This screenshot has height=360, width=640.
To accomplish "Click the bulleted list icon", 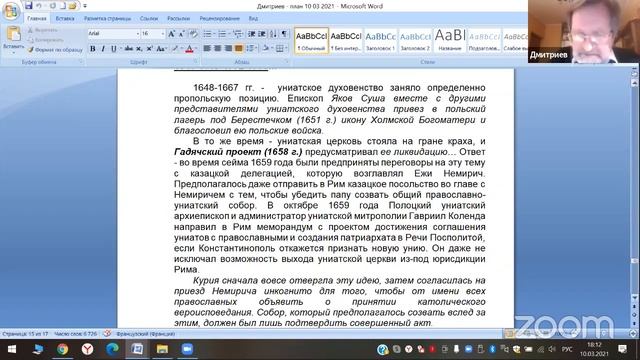I will tap(208, 34).
